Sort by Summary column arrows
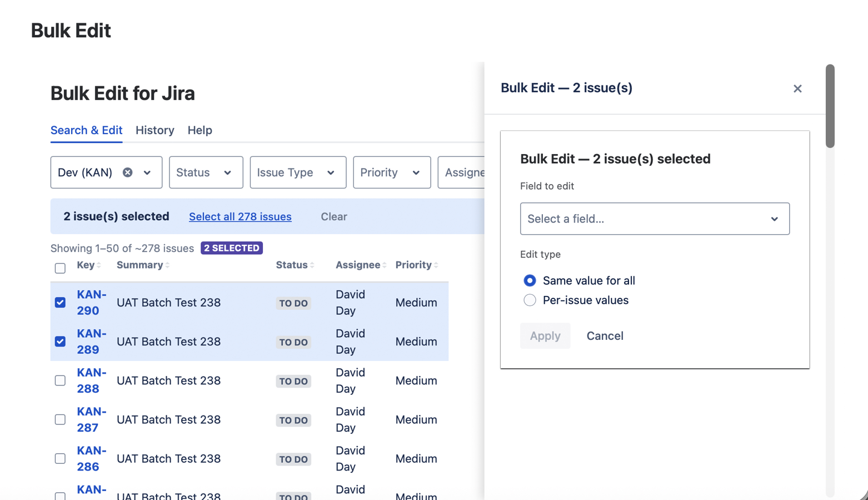 (x=167, y=265)
